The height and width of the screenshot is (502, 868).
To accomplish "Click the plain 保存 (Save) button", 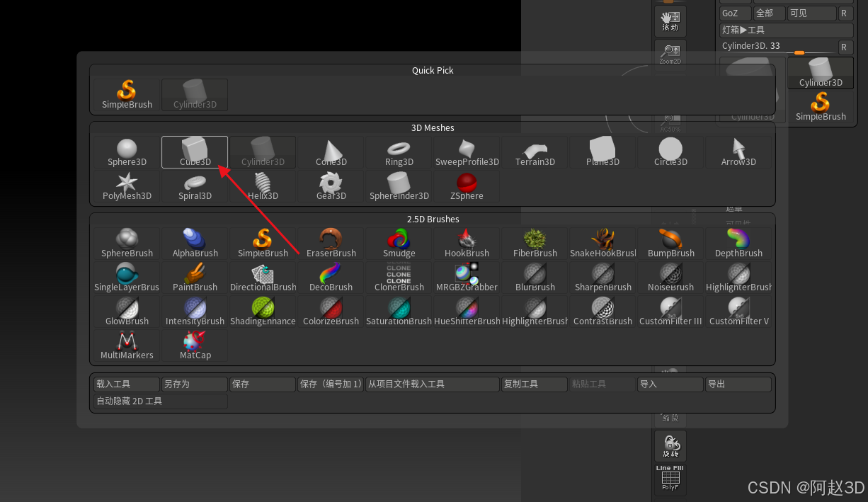I will [x=263, y=384].
